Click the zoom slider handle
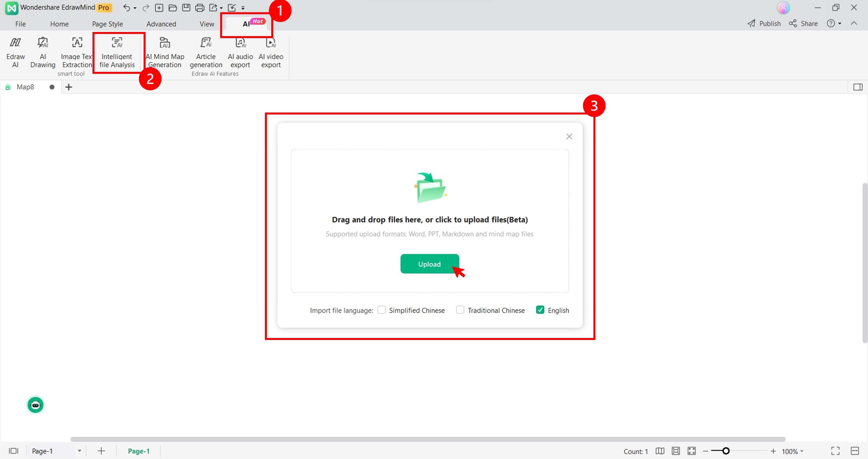 point(726,451)
